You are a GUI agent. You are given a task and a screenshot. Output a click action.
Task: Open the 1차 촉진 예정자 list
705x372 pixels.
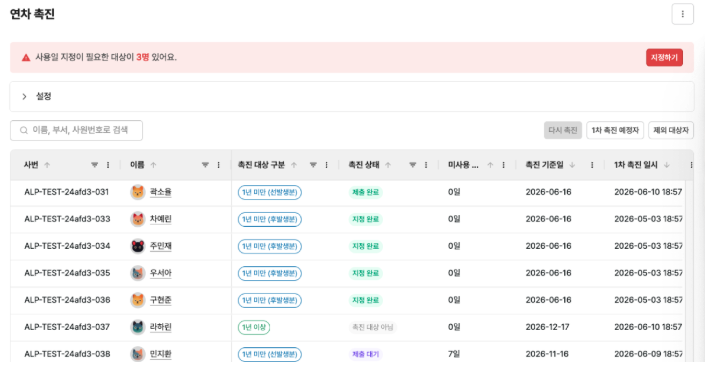point(615,130)
